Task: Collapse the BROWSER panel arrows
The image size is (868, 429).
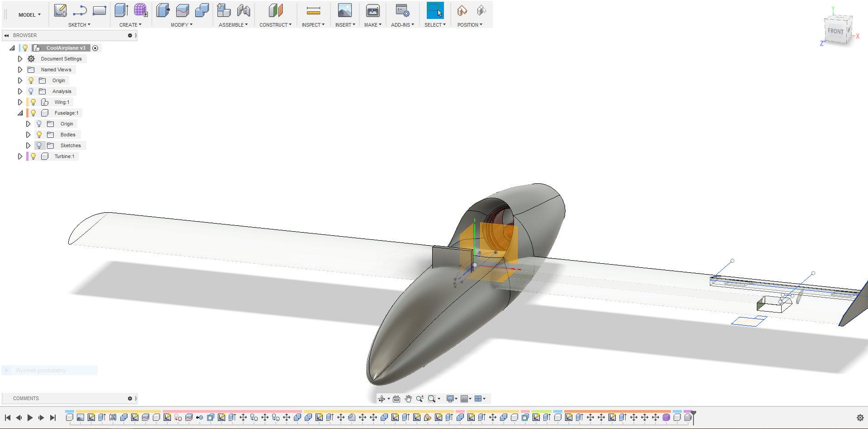Action: tap(6, 35)
